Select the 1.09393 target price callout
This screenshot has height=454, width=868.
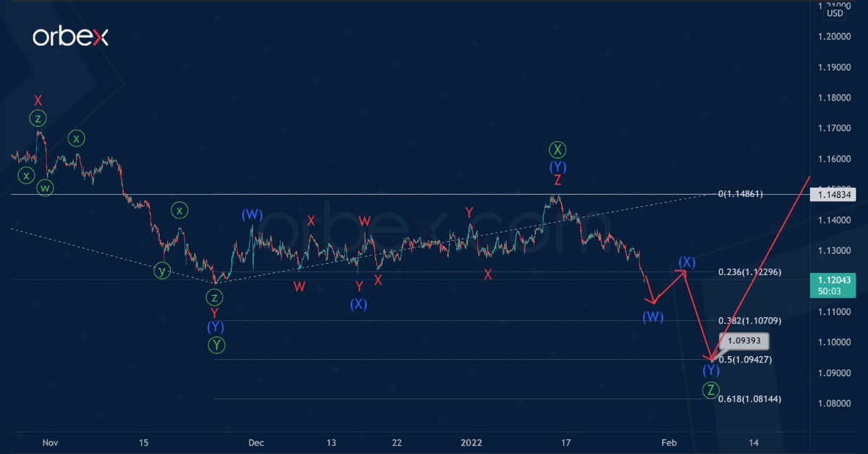(x=744, y=340)
